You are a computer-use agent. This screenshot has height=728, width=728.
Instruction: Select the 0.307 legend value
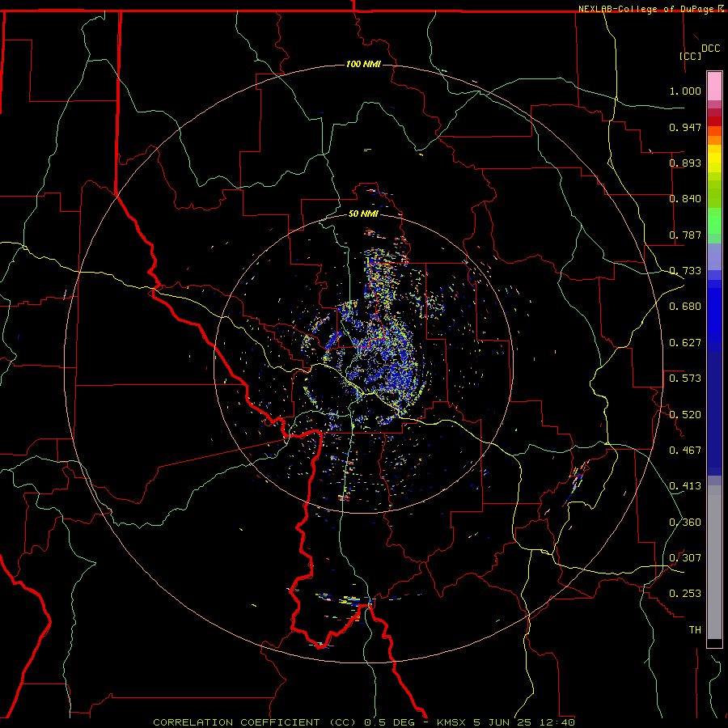tap(685, 558)
